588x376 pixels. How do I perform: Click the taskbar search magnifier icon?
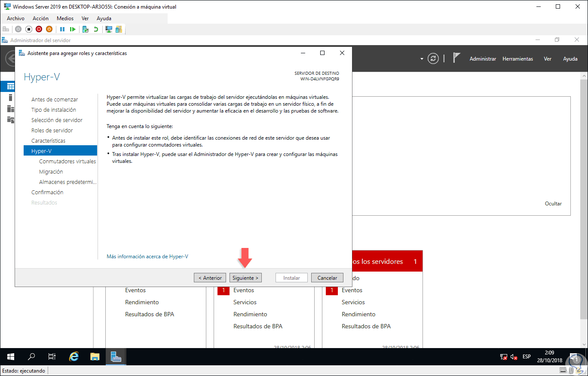pyautogui.click(x=31, y=357)
